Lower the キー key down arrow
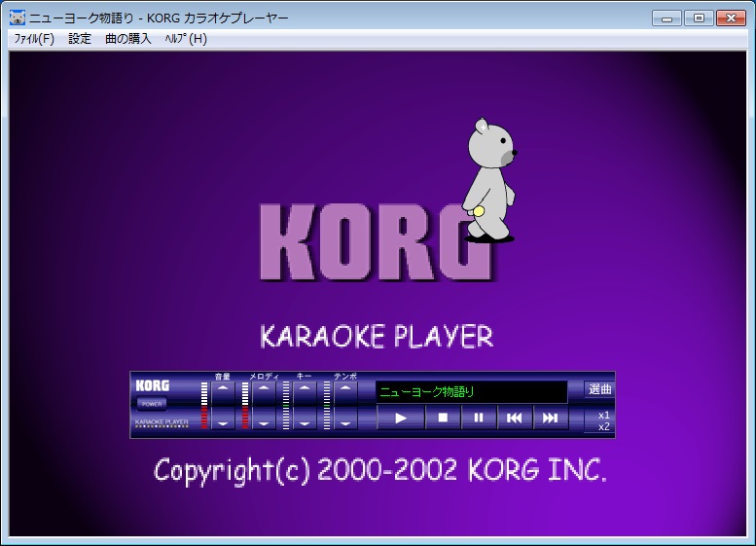 (305, 419)
